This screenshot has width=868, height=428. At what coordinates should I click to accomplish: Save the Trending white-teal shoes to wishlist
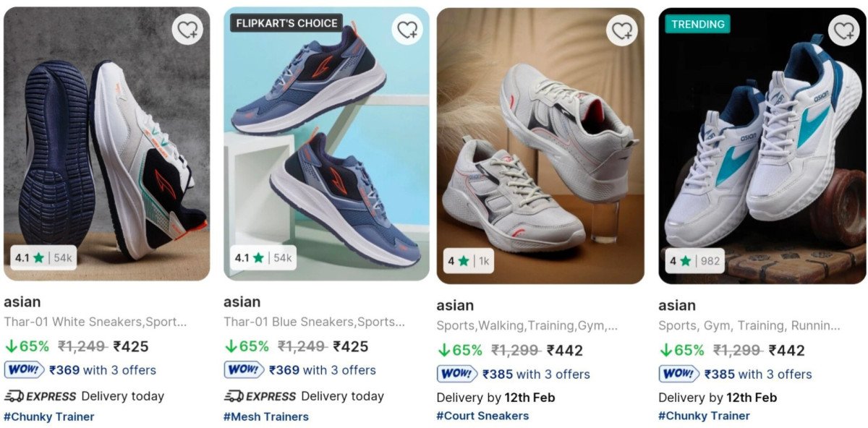click(x=843, y=30)
